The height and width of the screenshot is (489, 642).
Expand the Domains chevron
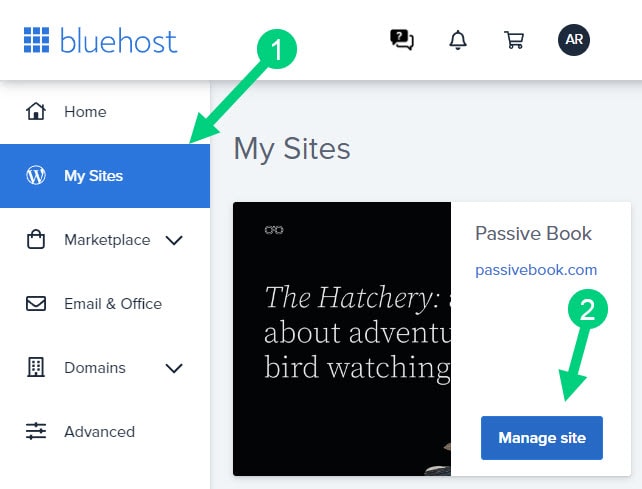pyautogui.click(x=174, y=368)
